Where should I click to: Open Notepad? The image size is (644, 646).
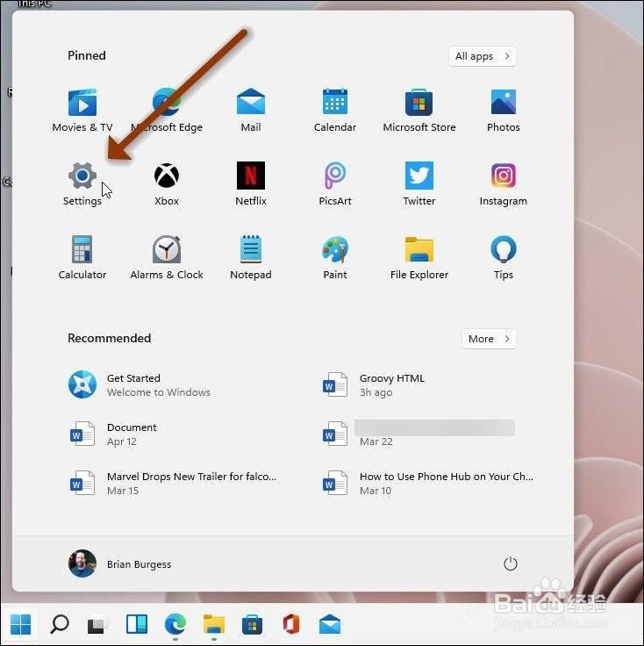pos(251,257)
